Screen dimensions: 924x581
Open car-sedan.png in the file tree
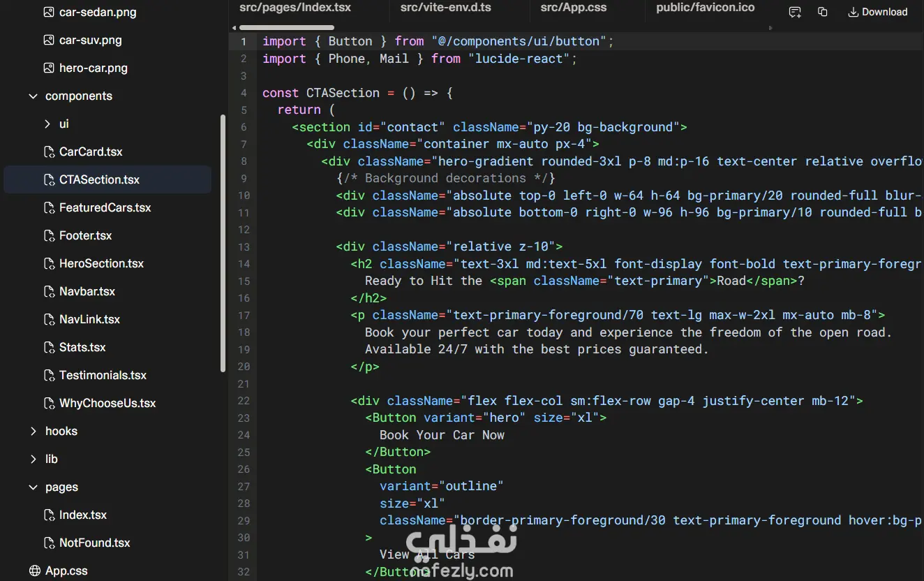98,12
